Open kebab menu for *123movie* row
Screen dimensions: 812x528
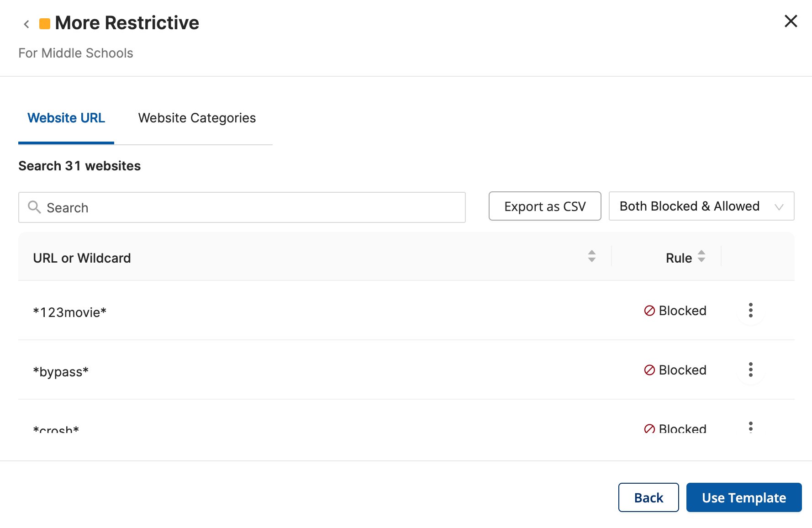pyautogui.click(x=750, y=310)
